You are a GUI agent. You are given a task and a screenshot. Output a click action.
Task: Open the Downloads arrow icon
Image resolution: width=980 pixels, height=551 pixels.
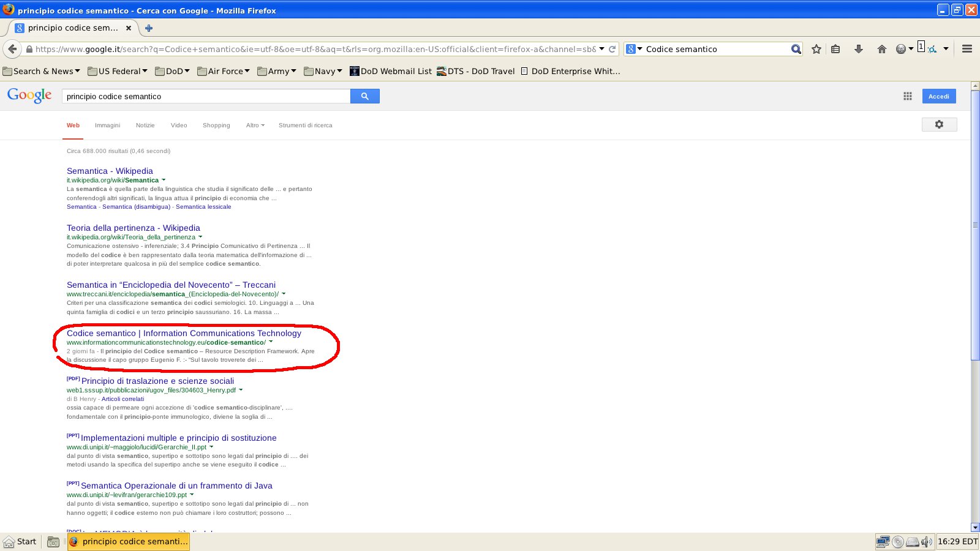(x=859, y=49)
